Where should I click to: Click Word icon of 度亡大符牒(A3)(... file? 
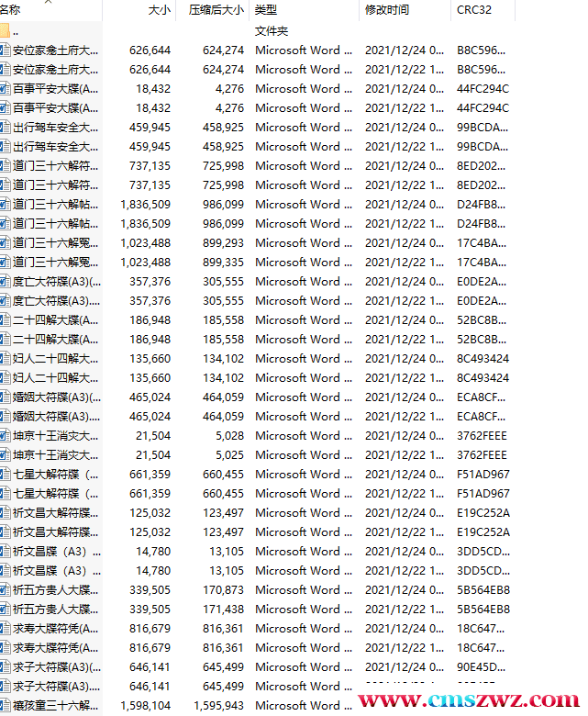coord(5,282)
